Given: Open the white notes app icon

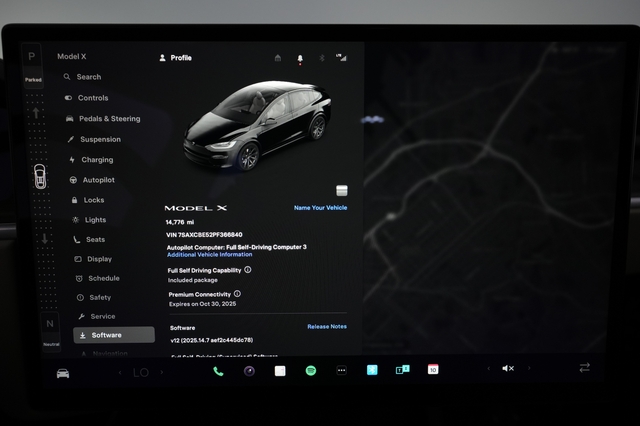Looking at the screenshot, I should (x=280, y=371).
